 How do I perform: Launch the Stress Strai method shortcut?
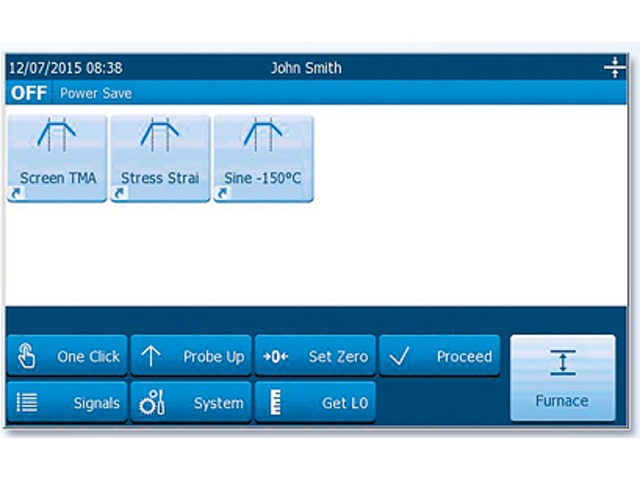(160, 158)
